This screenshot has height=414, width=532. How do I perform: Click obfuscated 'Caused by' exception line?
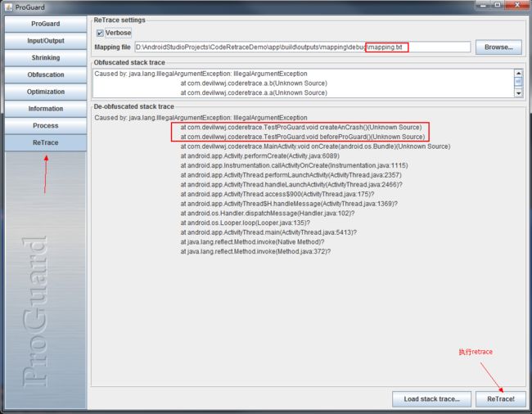(201, 74)
